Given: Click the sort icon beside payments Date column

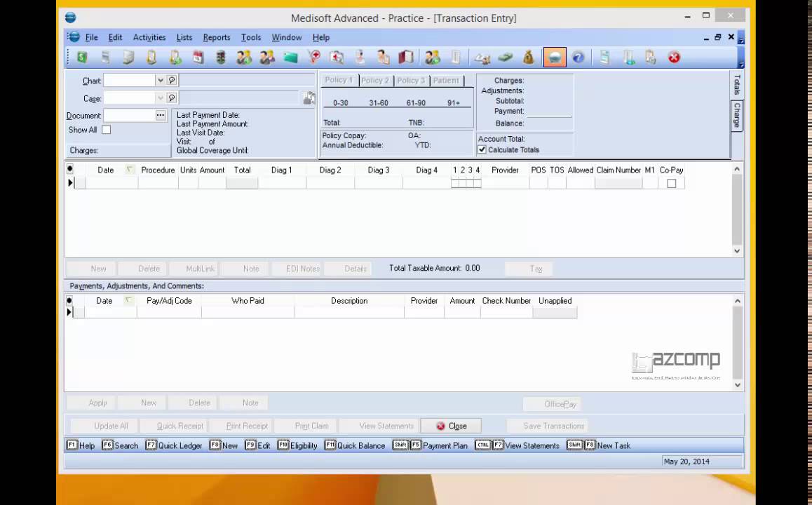Looking at the screenshot, I should 128,300.
